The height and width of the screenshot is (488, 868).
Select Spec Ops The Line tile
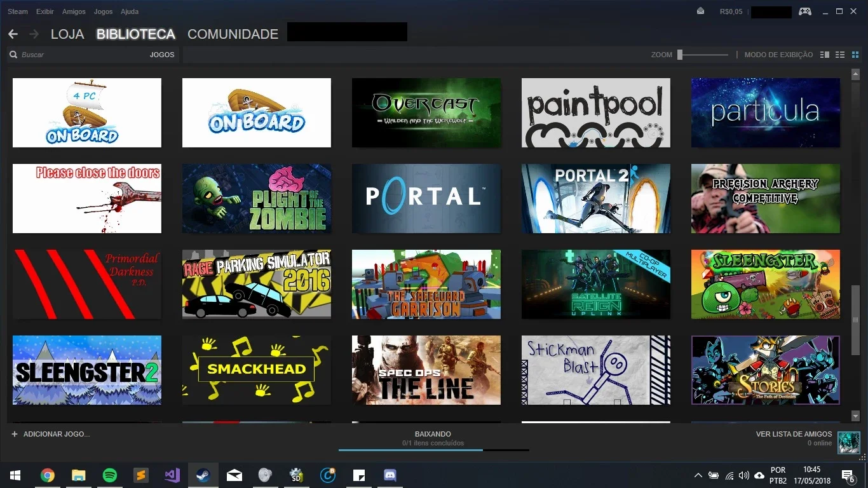pos(426,370)
